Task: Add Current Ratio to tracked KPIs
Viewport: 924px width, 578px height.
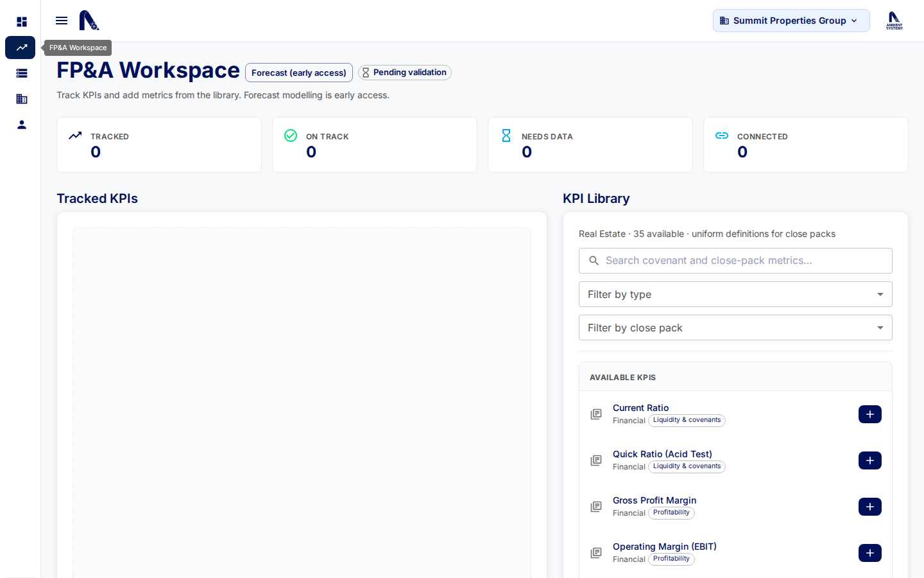Action: tap(870, 414)
